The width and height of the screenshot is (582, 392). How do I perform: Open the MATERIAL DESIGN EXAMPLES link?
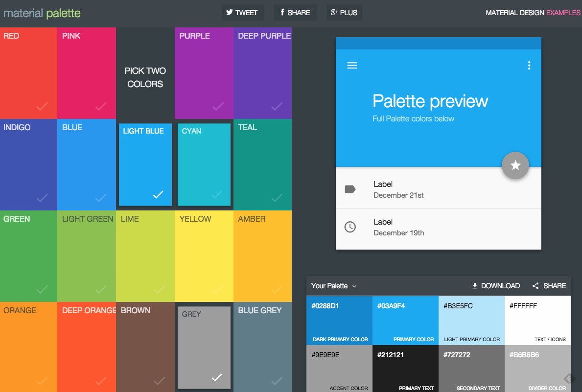point(533,12)
